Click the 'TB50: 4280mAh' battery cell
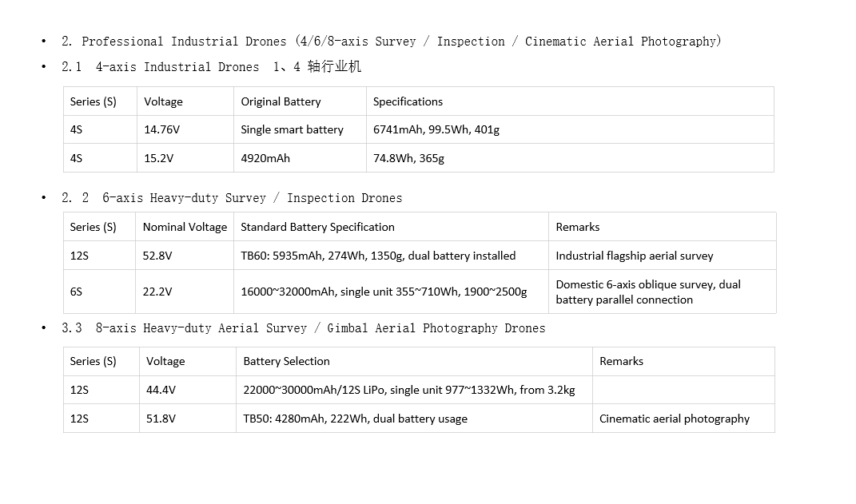 414,419
